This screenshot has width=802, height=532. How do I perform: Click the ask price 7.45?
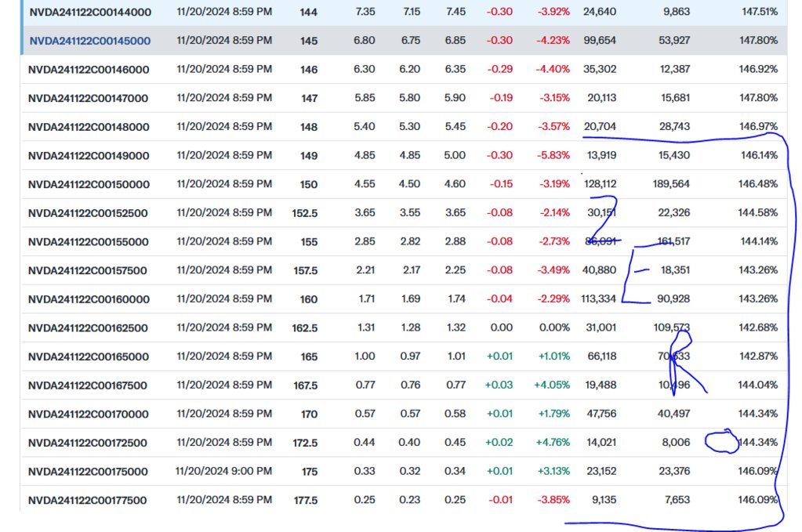click(455, 11)
